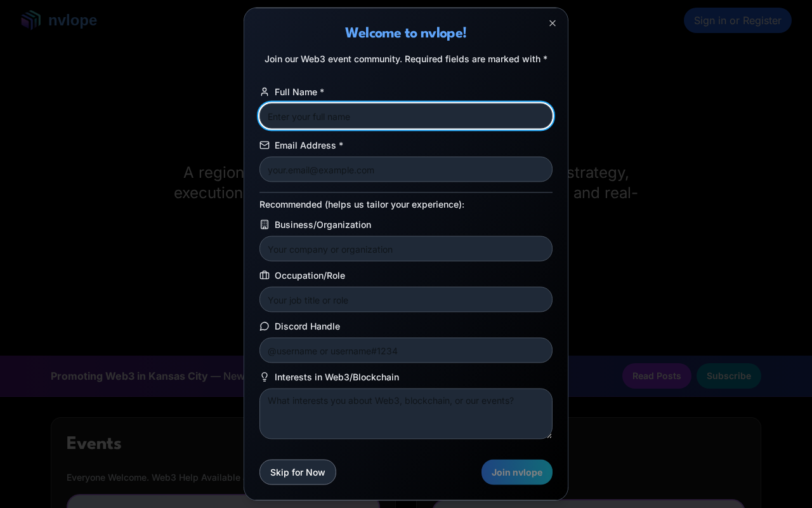Viewport: 812px width, 508px height.
Task: Click the Join nvlope button
Action: [x=517, y=472]
